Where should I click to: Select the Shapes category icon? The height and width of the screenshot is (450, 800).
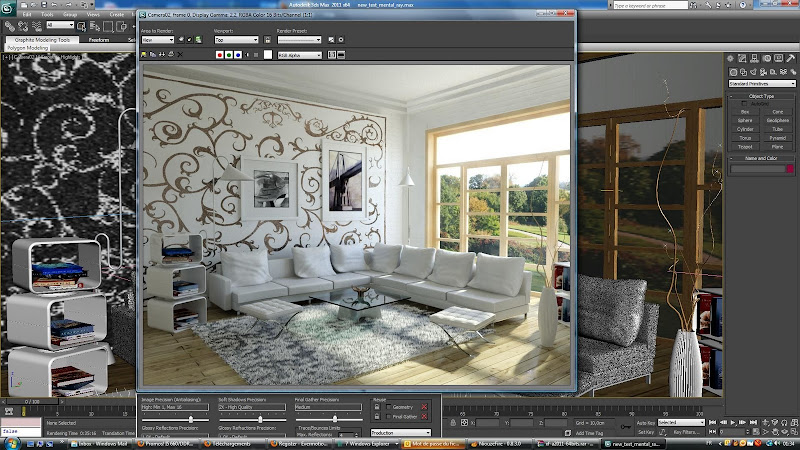[x=743, y=72]
